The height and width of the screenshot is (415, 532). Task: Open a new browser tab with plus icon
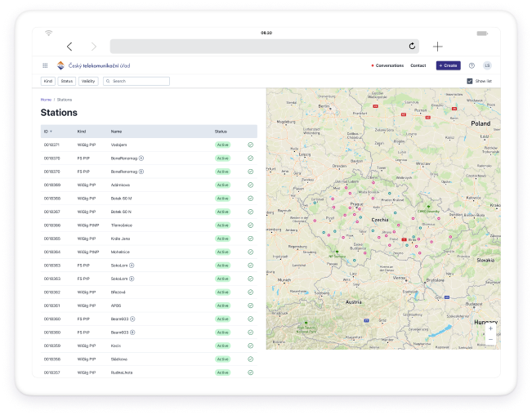pos(438,47)
